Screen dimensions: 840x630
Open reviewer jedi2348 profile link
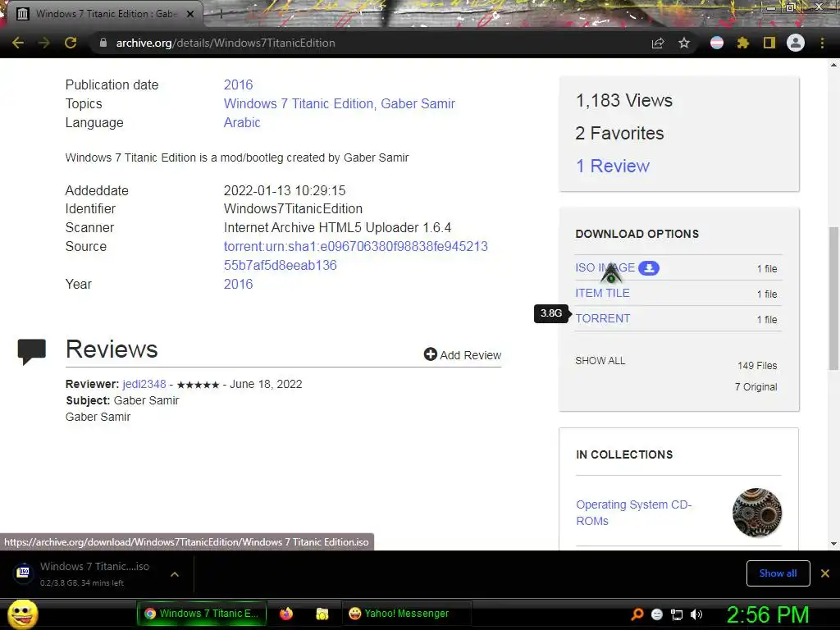pyautogui.click(x=144, y=384)
